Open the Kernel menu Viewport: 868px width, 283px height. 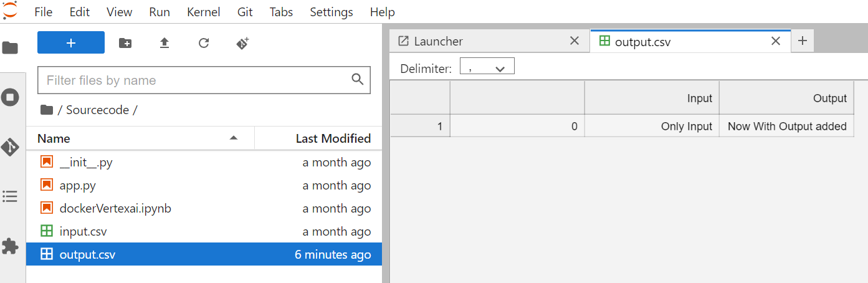(x=203, y=12)
